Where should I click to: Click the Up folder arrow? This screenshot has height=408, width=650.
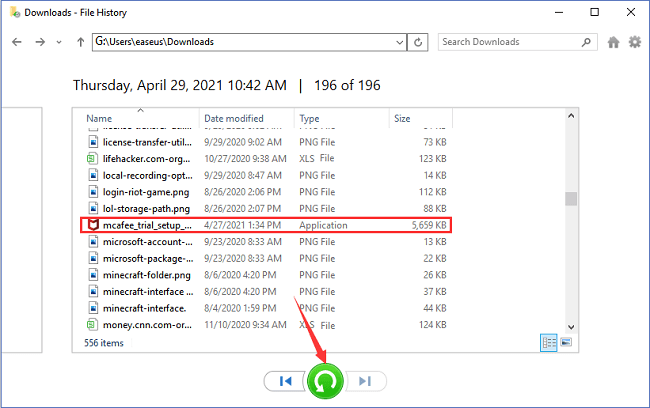pyautogui.click(x=80, y=42)
